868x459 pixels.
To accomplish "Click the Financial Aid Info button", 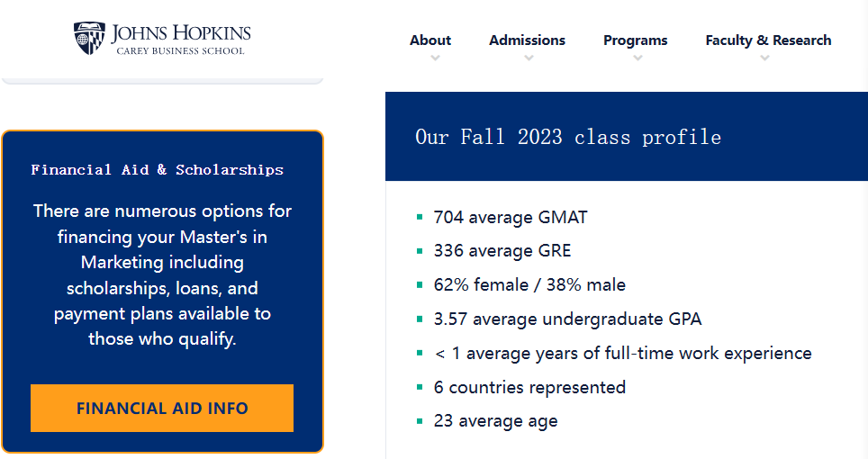I will pyautogui.click(x=162, y=408).
